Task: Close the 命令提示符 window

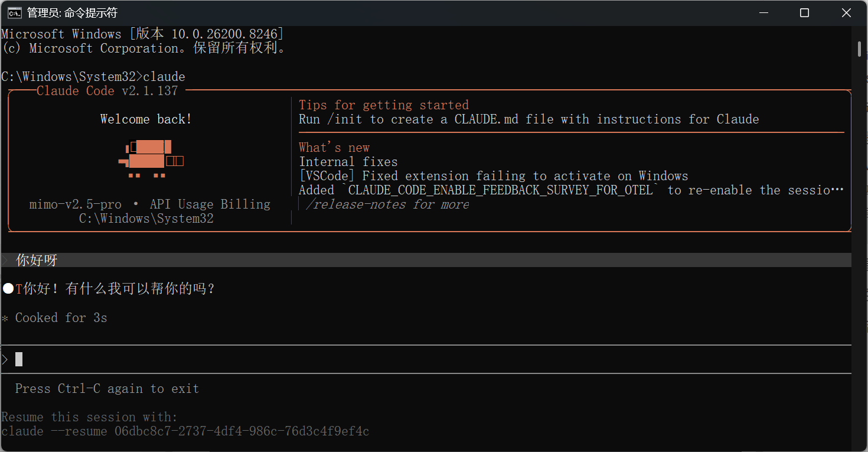Action: click(x=846, y=12)
